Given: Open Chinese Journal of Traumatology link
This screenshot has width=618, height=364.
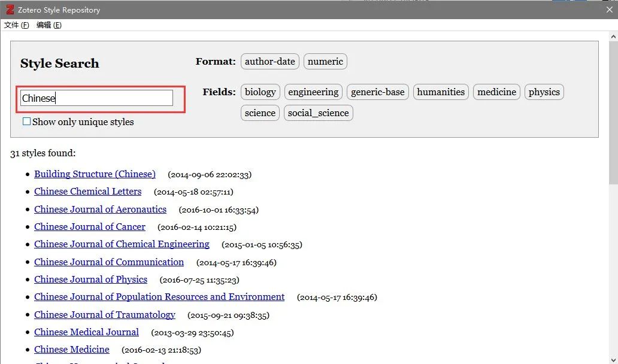Looking at the screenshot, I should click(105, 315).
